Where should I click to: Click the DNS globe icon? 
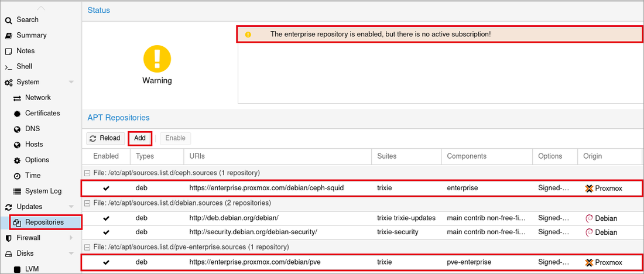click(17, 129)
